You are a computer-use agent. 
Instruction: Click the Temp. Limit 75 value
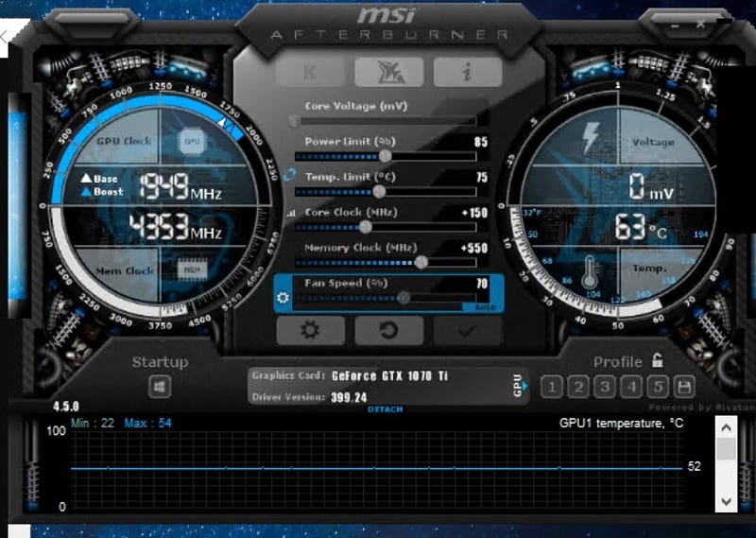482,177
